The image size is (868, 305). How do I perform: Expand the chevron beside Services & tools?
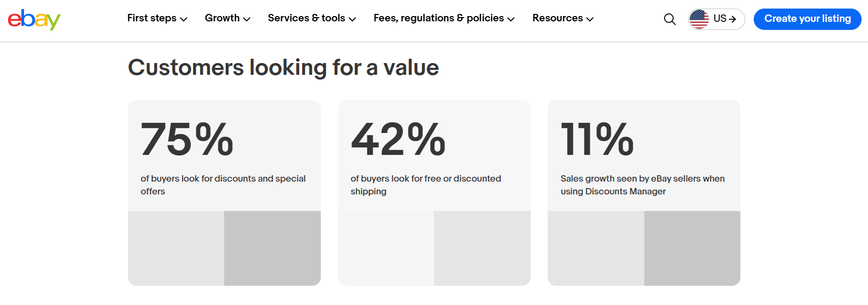[352, 19]
